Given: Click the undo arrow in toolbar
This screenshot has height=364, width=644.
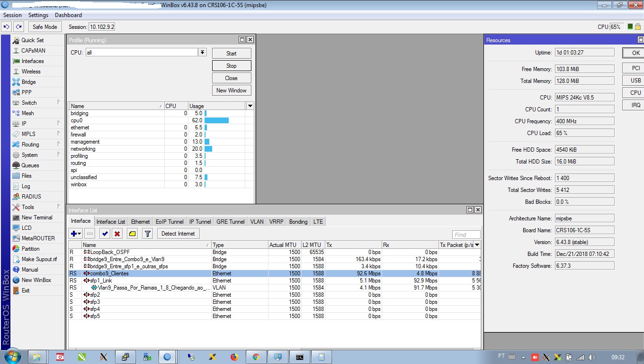Looking at the screenshot, I should [x=7, y=27].
